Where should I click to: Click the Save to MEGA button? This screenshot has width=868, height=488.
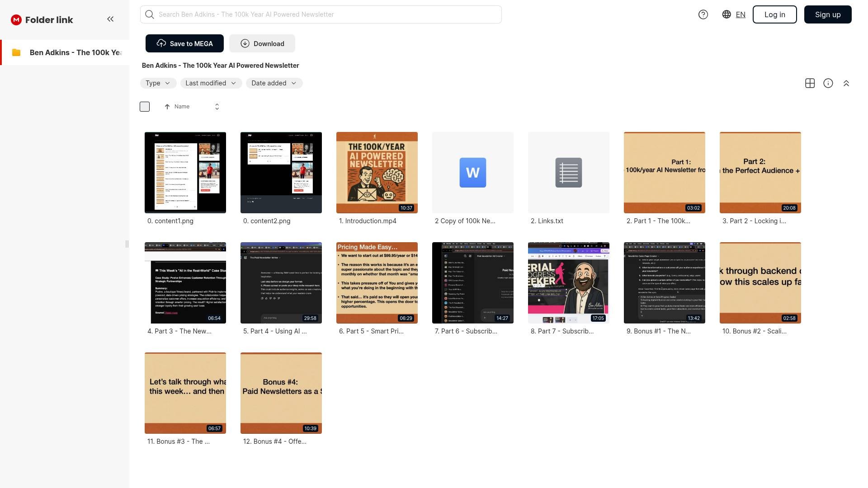pyautogui.click(x=184, y=43)
